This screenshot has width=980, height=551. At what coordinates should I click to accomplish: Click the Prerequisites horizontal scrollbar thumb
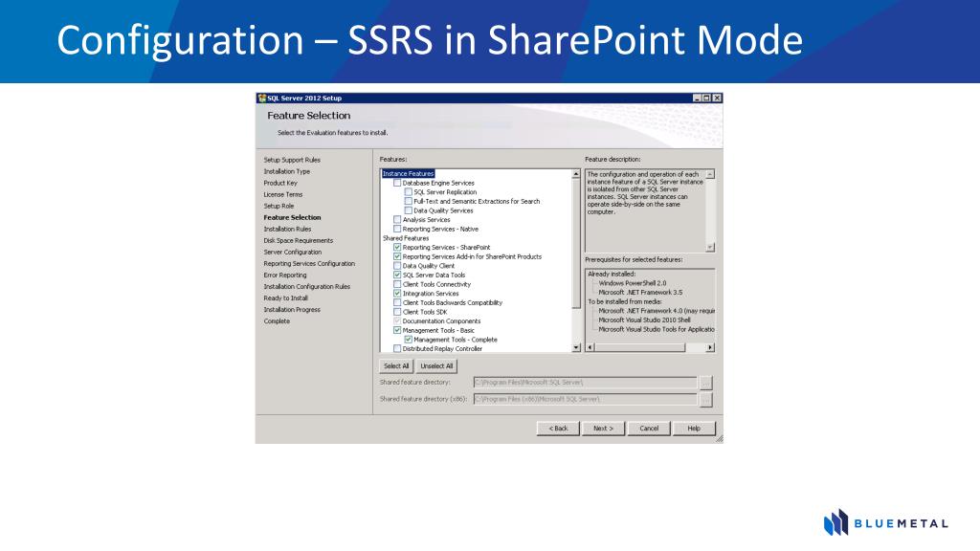640,347
